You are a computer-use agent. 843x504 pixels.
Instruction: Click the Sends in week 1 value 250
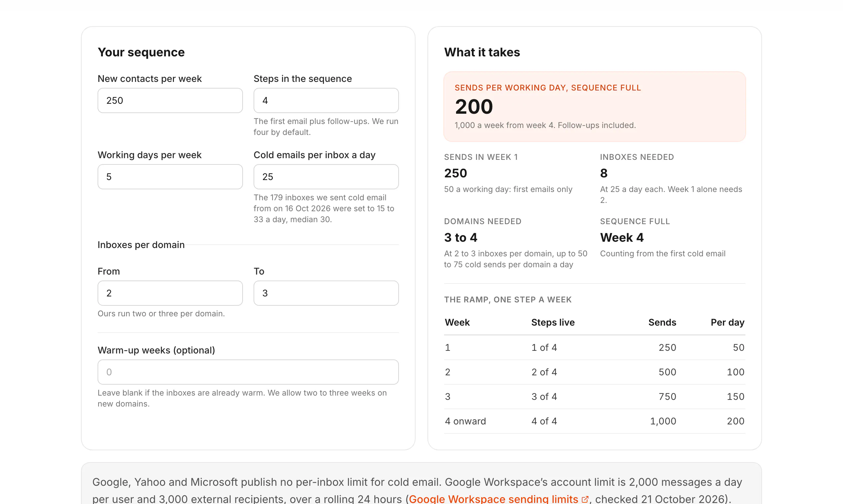point(455,173)
